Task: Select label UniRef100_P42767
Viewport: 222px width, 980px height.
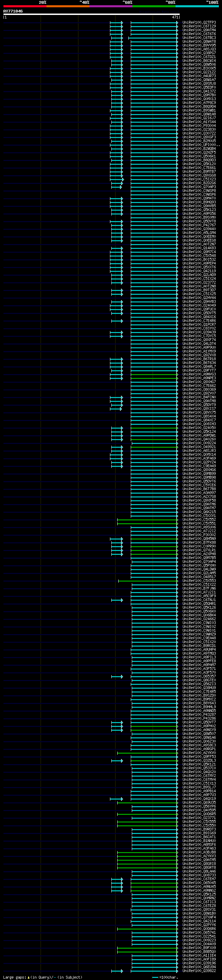Action: point(199,225)
